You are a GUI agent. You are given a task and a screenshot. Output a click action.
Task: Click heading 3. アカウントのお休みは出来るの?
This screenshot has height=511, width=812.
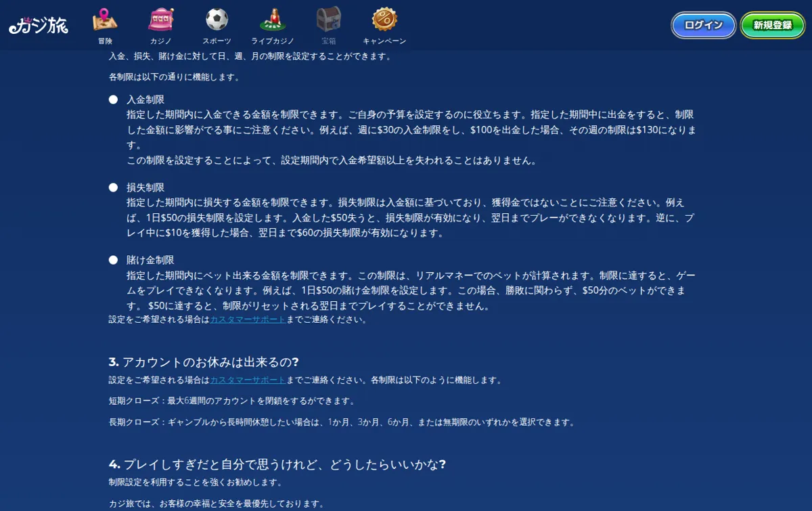pyautogui.click(x=204, y=362)
